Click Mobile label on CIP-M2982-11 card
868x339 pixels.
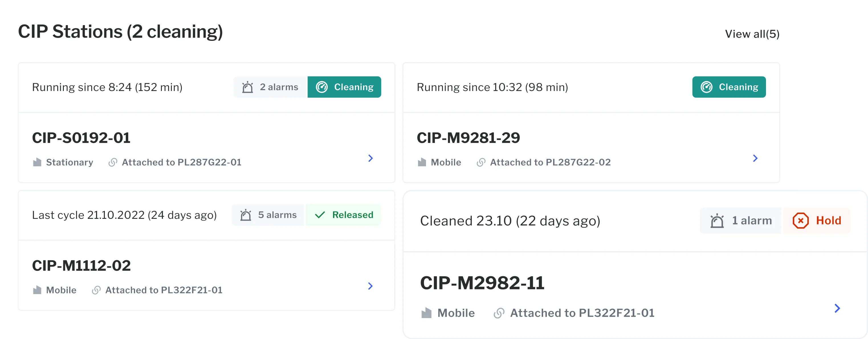tap(456, 313)
